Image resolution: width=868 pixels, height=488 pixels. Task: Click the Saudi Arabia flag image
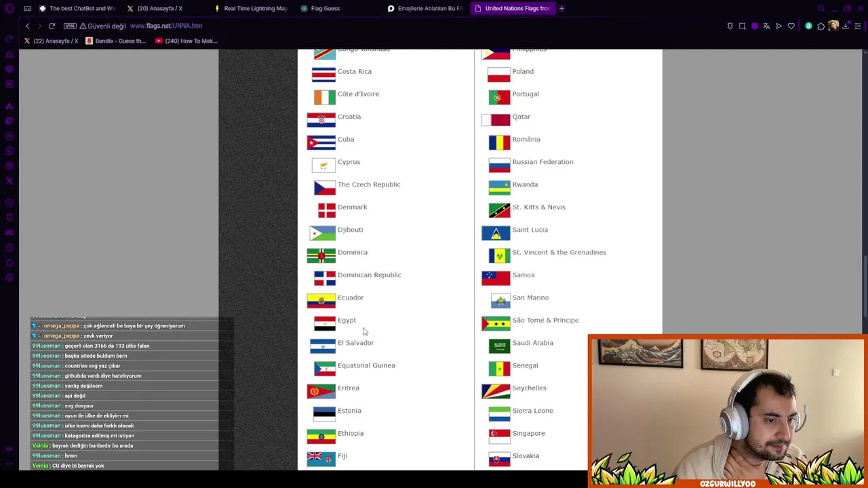[x=499, y=346]
